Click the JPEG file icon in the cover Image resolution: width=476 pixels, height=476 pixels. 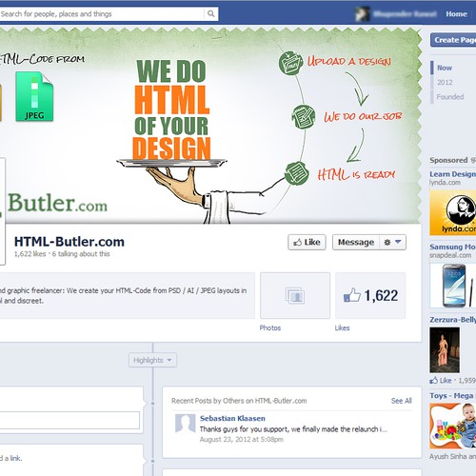(x=34, y=96)
